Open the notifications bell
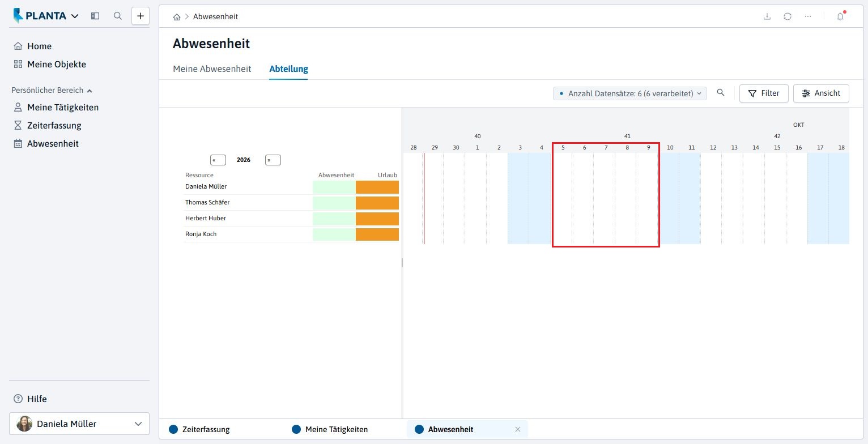Screen dimensions: 868x444 [840, 16]
